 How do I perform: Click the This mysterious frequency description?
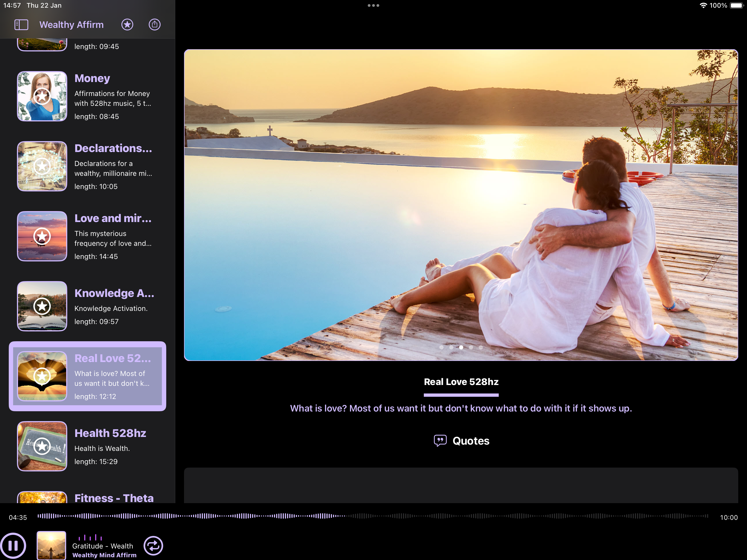(113, 238)
